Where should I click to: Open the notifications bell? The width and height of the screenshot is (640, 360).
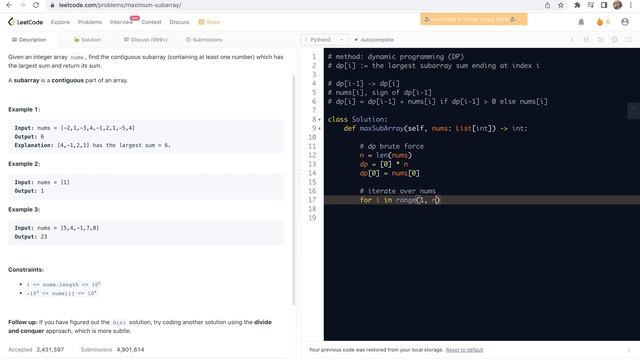pyautogui.click(x=581, y=22)
